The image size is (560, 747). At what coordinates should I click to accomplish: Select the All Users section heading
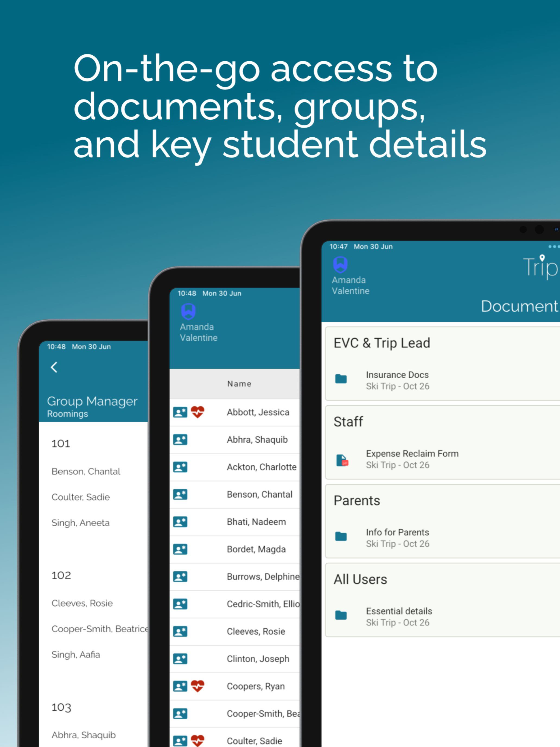click(x=360, y=580)
